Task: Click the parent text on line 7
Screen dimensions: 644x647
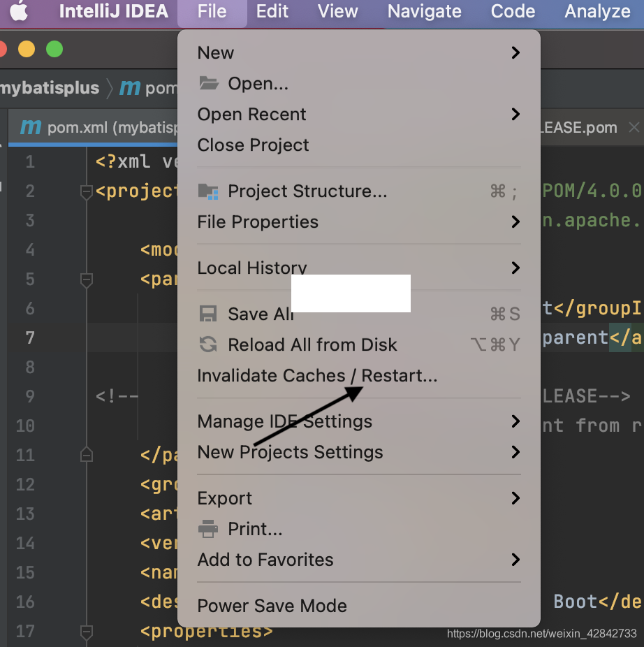Action: [575, 338]
